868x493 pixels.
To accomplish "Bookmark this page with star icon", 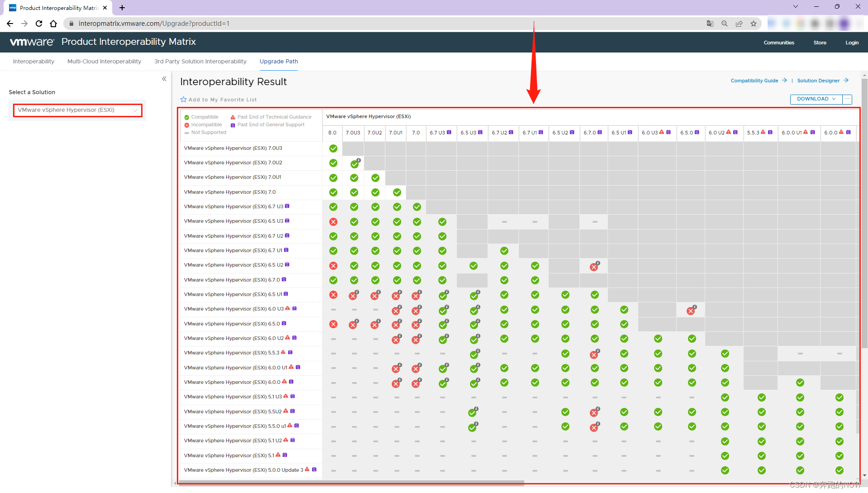I will pos(754,24).
